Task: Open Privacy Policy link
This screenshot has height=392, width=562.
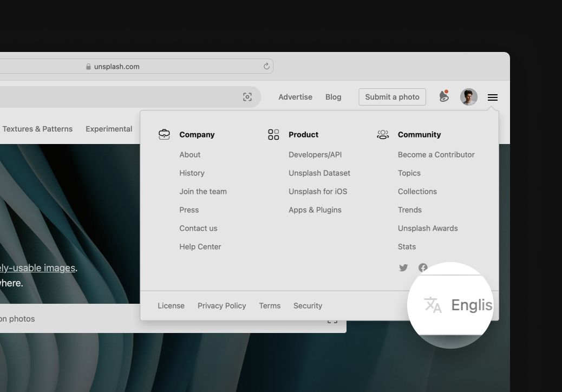Action: [x=221, y=306]
